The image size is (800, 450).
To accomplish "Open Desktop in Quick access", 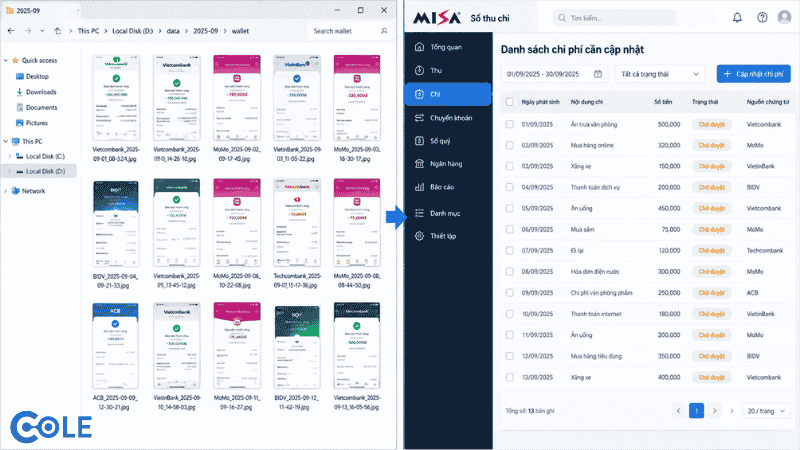I will coord(33,77).
